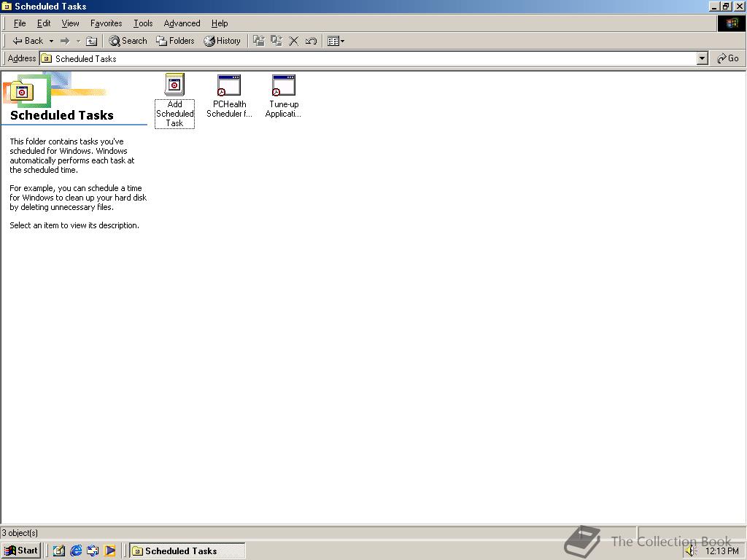This screenshot has width=747, height=560.
Task: Expand the Back history dropdown arrow
Action: pos(51,41)
